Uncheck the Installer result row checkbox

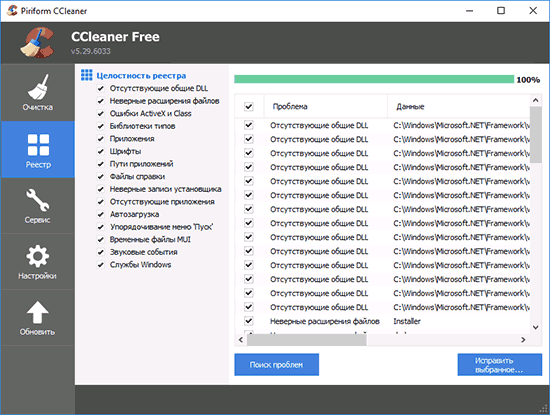tap(249, 321)
